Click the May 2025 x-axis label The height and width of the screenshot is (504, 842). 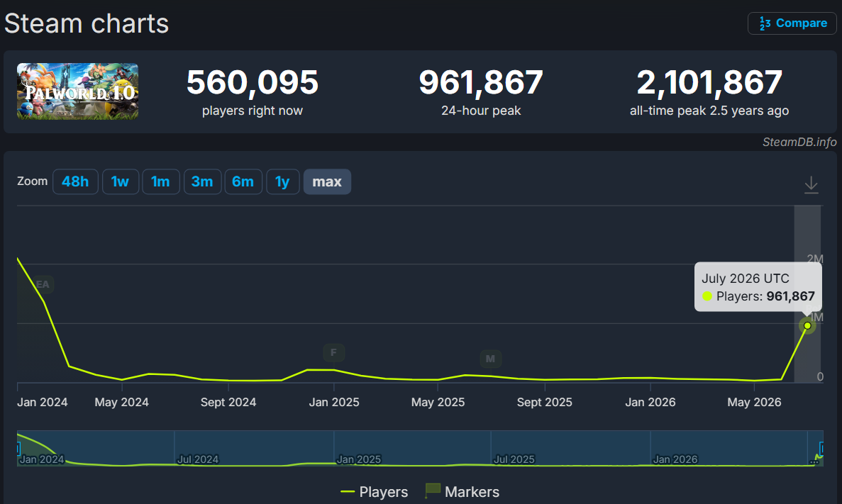coord(438,402)
